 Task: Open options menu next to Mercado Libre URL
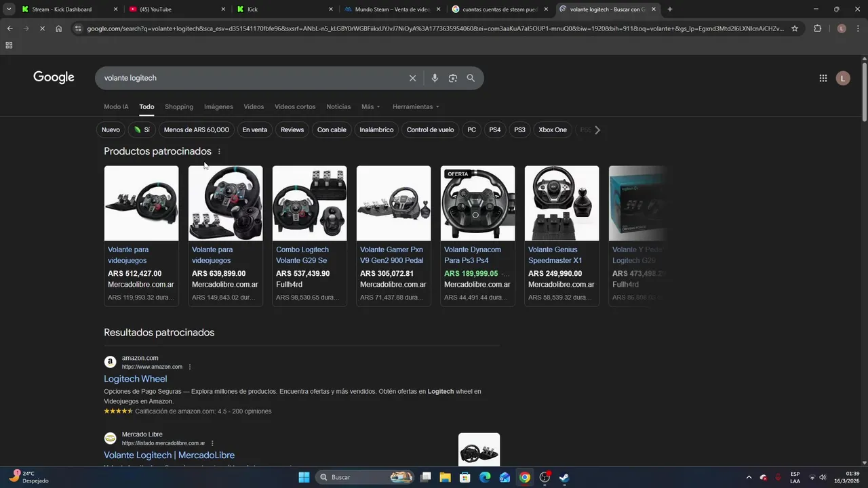[x=212, y=443]
